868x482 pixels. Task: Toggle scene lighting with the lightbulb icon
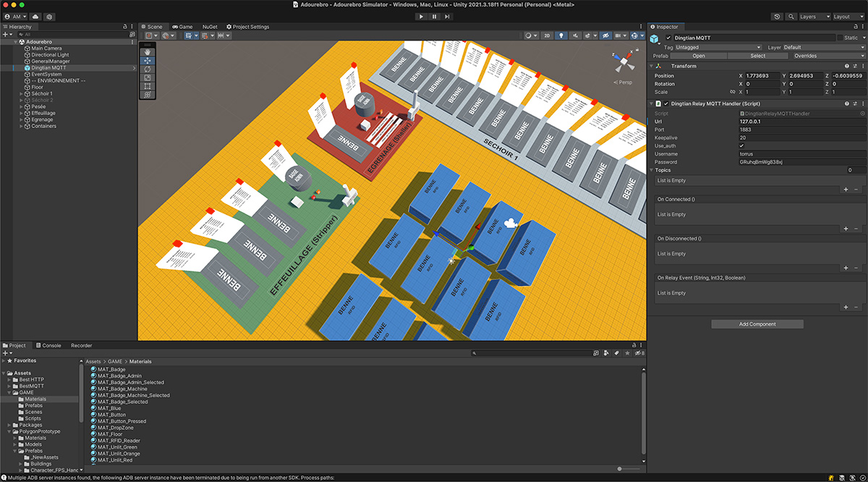pyautogui.click(x=561, y=35)
